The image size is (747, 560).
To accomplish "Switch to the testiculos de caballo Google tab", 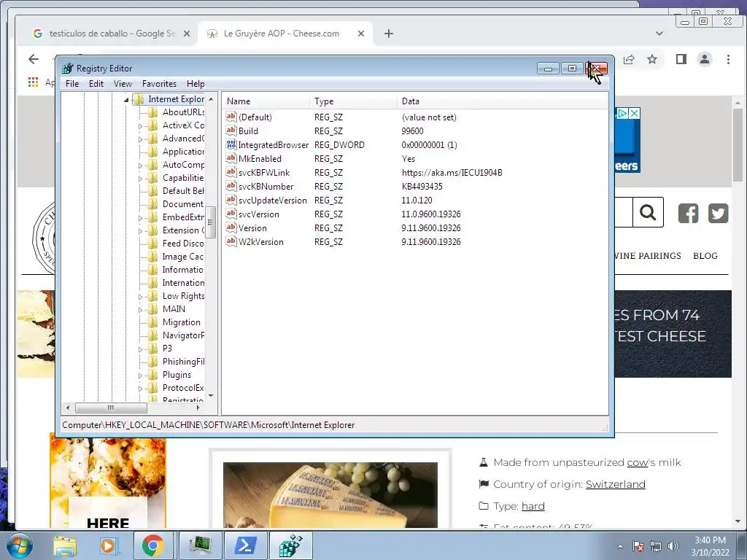I will point(112,34).
